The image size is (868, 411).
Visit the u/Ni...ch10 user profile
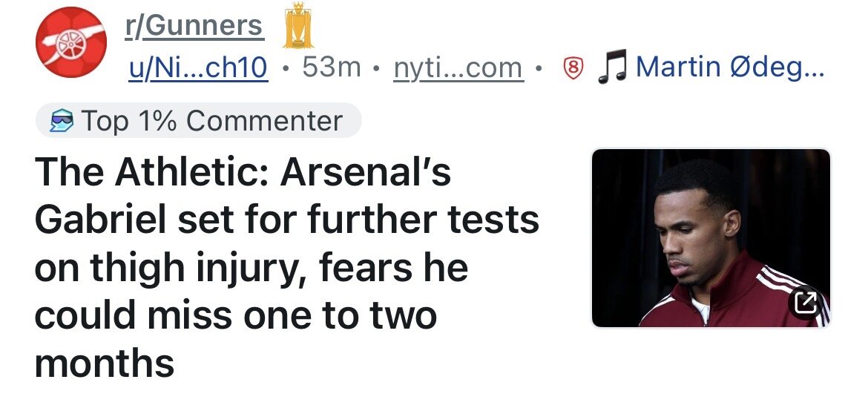point(198,68)
